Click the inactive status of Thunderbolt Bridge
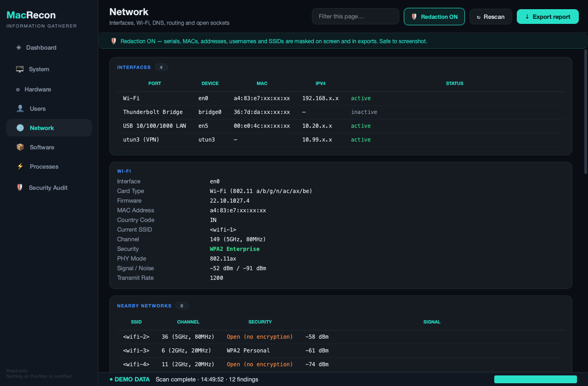 click(364, 112)
